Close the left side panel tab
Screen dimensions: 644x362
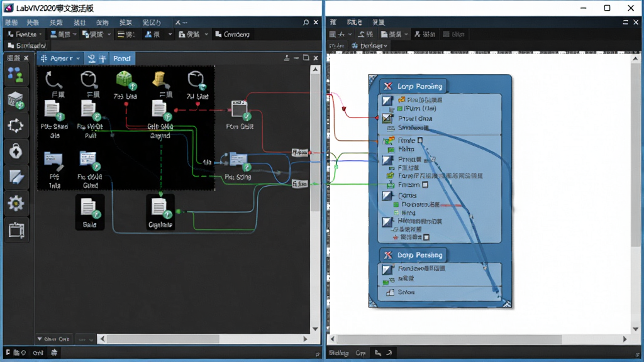click(26, 58)
